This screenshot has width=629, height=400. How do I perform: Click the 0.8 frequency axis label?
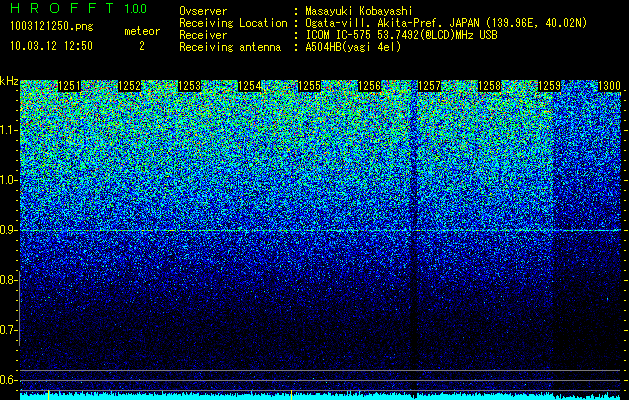coord(8,280)
